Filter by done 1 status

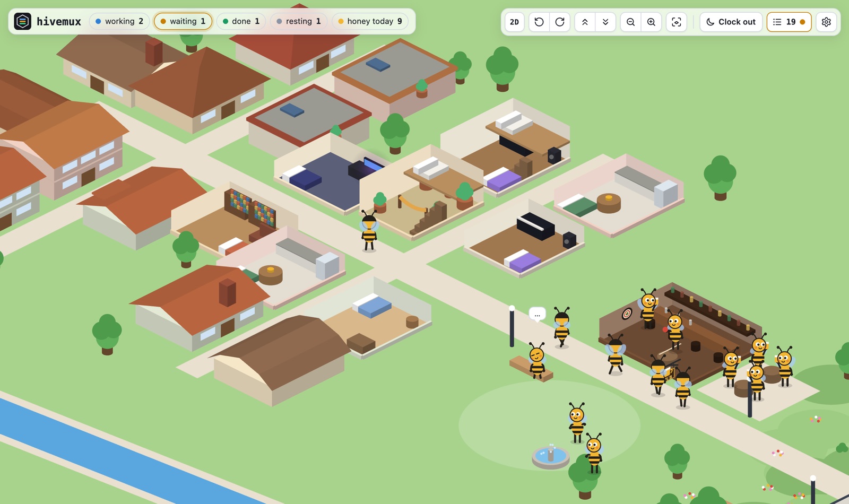click(x=241, y=21)
